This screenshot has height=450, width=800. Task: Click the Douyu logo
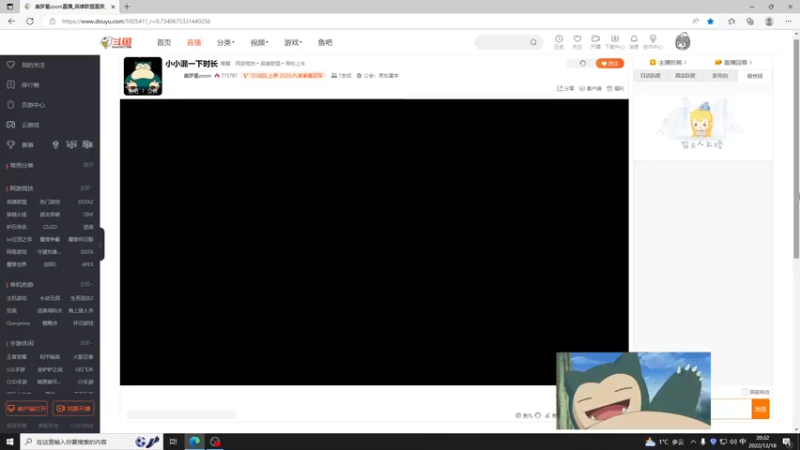[x=116, y=42]
